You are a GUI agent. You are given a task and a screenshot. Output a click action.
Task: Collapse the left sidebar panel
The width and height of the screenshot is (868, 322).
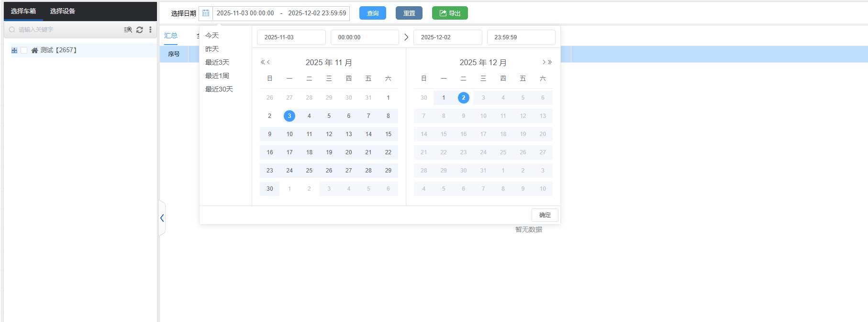[x=162, y=218]
